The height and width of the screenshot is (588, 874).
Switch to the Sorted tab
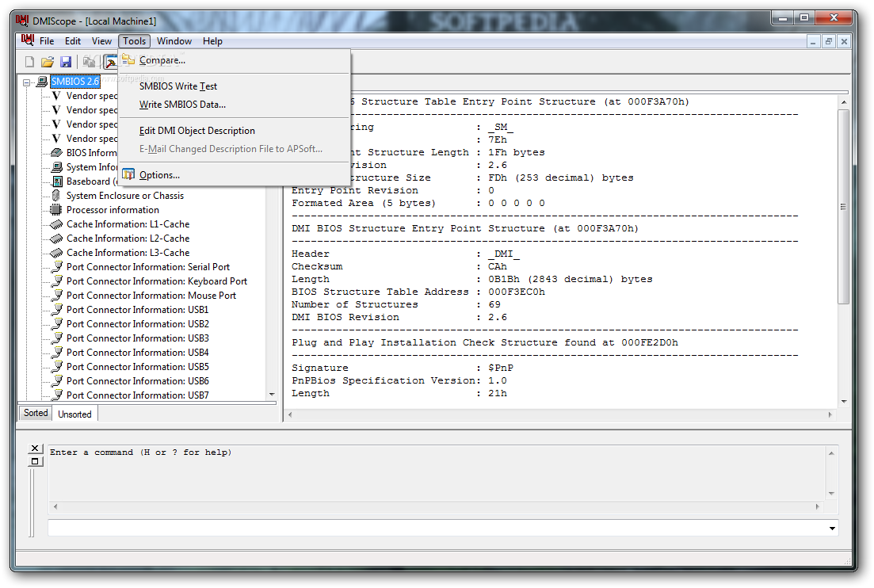[x=36, y=413]
